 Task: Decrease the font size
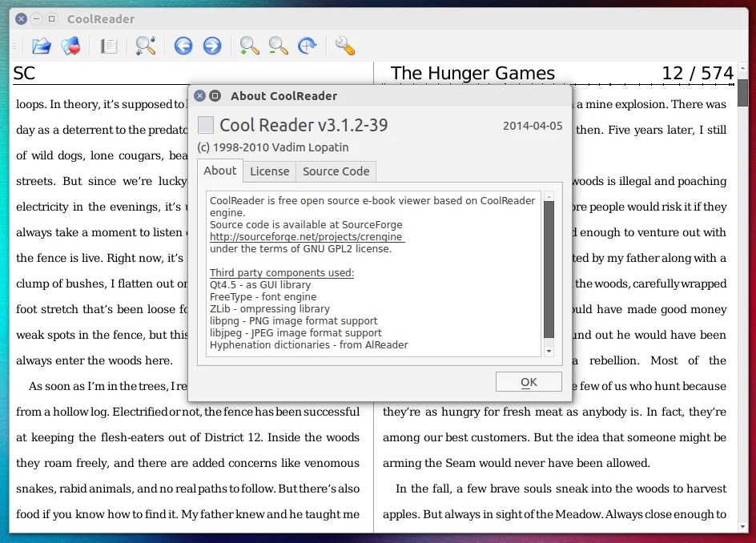click(x=278, y=46)
